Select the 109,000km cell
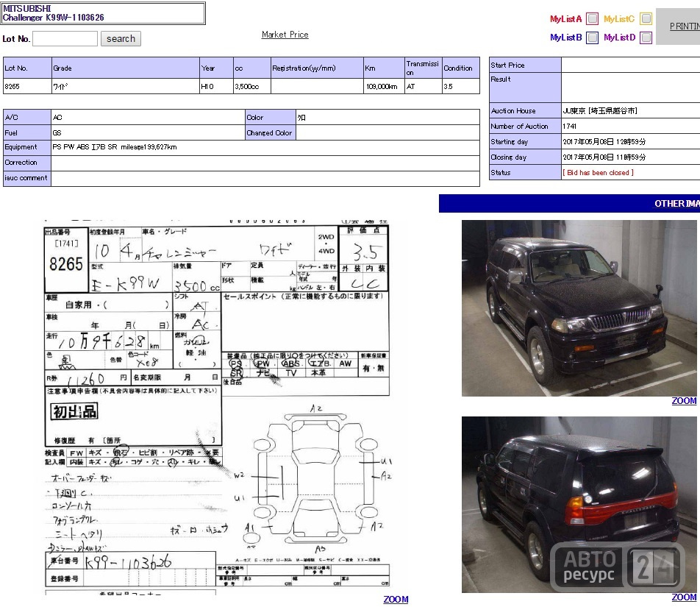Screen dimensions: 700x607 [384, 87]
